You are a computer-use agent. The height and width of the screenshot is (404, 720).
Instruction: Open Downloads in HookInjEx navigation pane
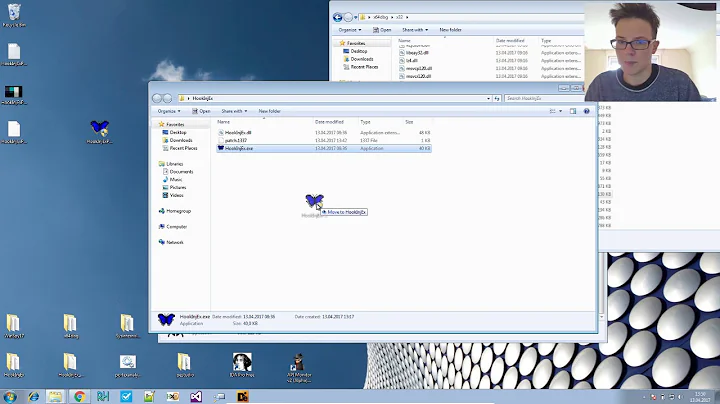(x=180, y=140)
